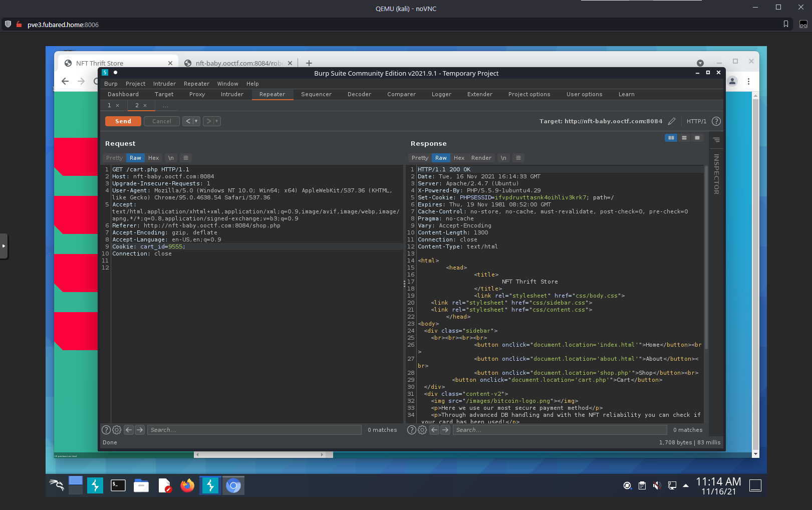Open response search help icon
The image size is (812, 510).
pyautogui.click(x=412, y=430)
